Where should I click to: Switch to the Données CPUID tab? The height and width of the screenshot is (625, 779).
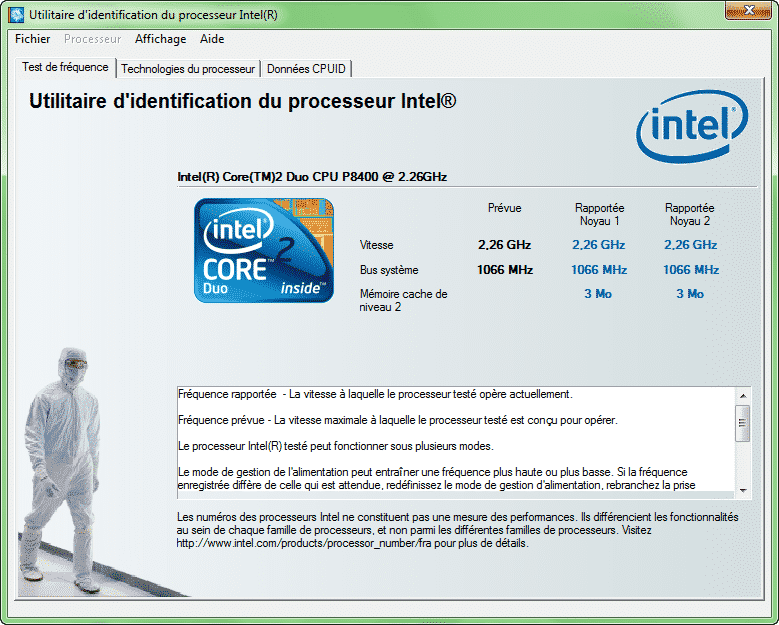[x=307, y=69]
